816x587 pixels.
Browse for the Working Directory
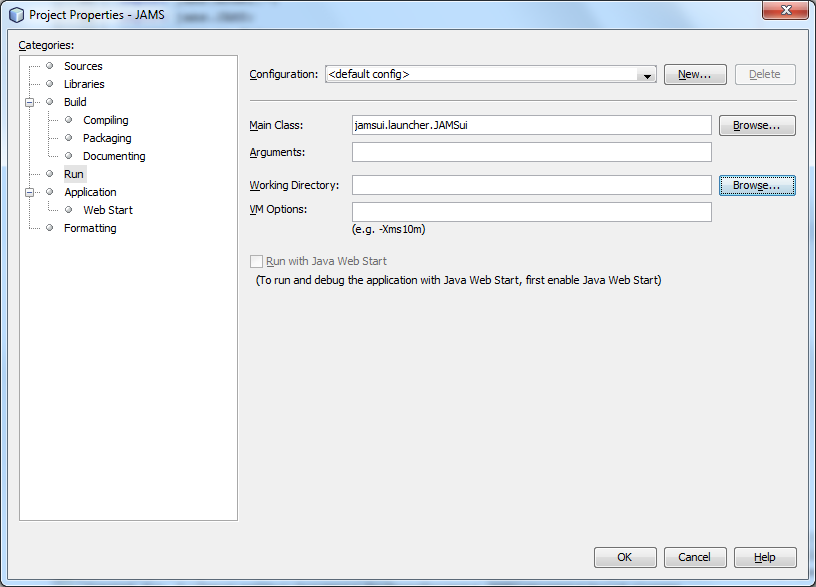point(756,186)
